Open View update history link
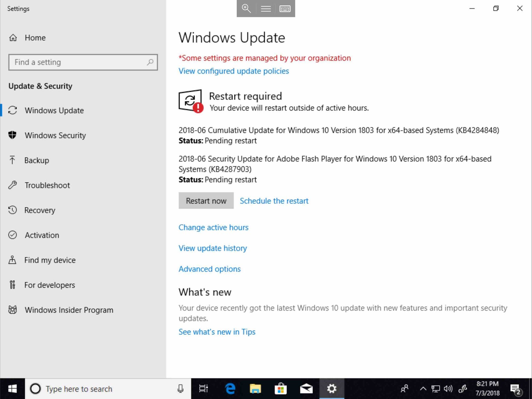532x399 pixels. tap(213, 248)
